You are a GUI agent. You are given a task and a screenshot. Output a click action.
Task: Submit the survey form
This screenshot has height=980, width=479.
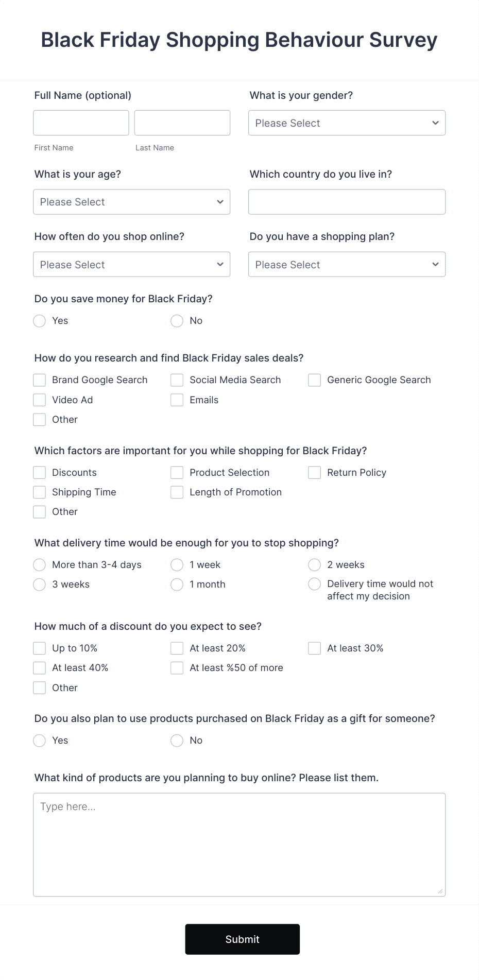tap(243, 939)
